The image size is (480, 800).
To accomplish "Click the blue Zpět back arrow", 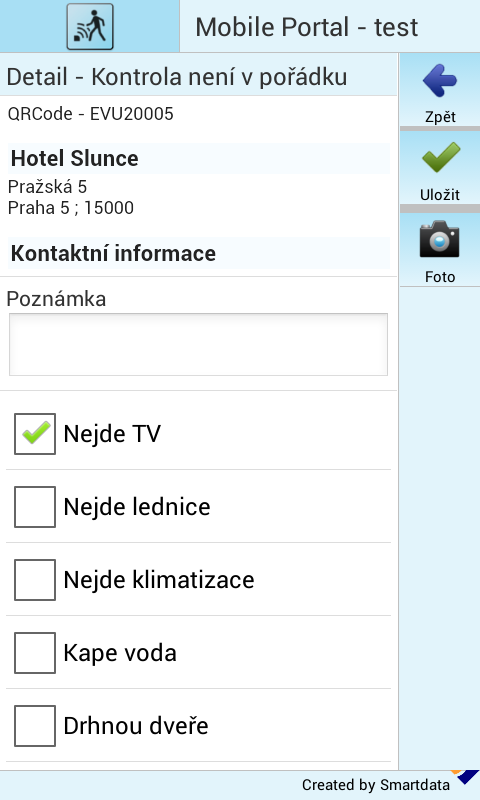I will coord(440,81).
